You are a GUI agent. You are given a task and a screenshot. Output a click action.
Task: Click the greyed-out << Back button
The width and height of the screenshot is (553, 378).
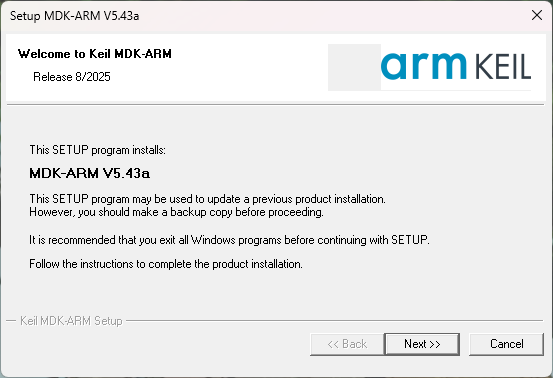pyautogui.click(x=347, y=344)
